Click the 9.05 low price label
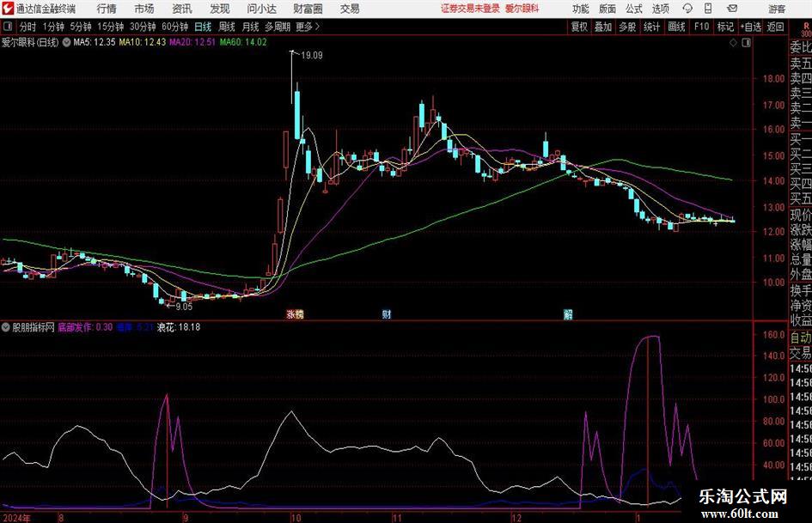 click(184, 307)
